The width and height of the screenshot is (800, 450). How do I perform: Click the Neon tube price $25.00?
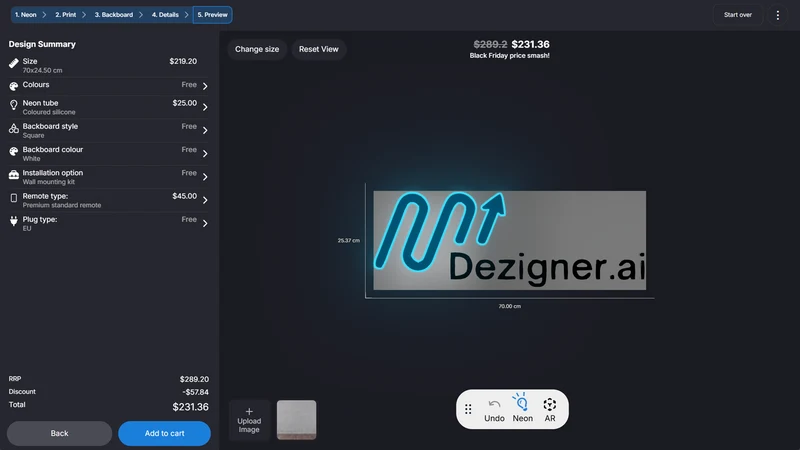[185, 103]
